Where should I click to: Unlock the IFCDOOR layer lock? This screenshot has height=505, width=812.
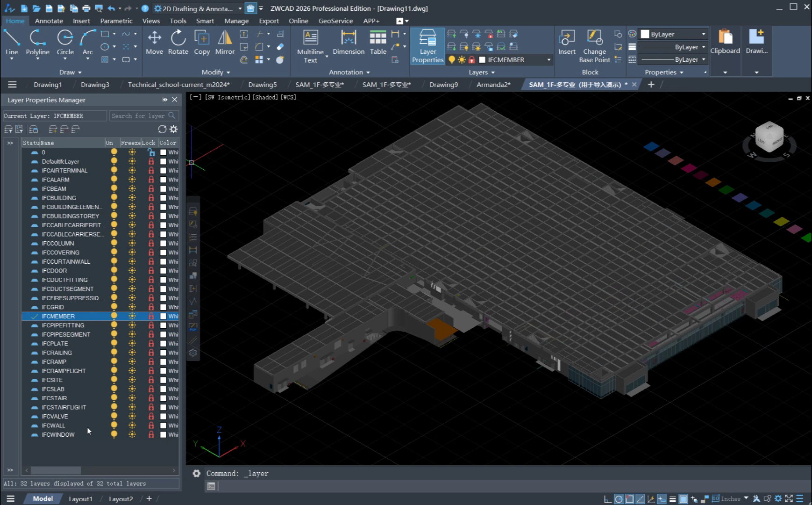[x=151, y=271]
